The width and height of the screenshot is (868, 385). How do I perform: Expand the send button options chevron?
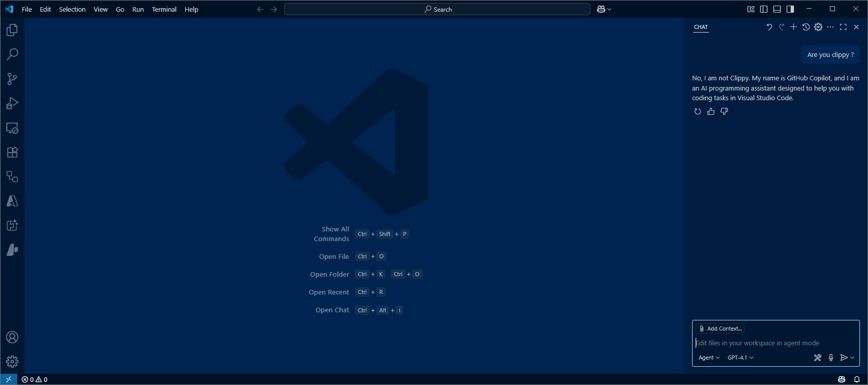(x=853, y=358)
